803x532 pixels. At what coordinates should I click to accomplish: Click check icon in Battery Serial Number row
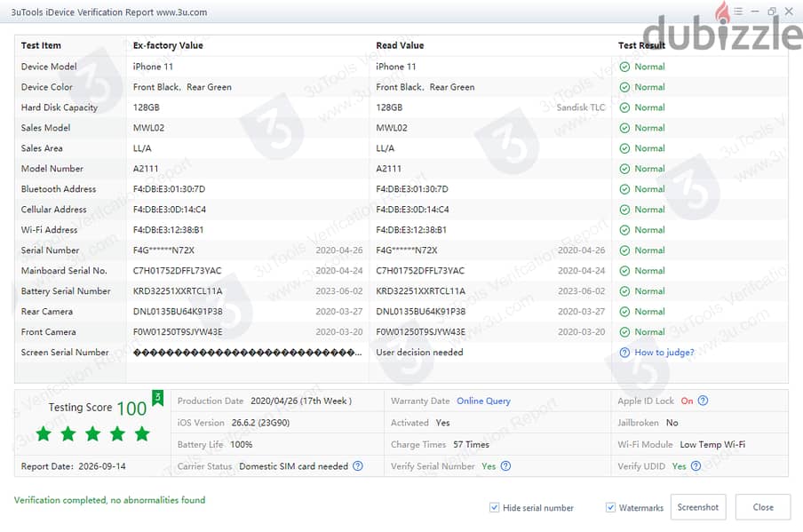[624, 291]
